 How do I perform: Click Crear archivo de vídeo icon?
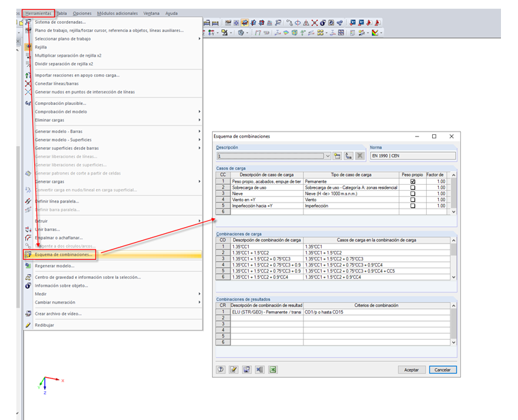(x=29, y=314)
